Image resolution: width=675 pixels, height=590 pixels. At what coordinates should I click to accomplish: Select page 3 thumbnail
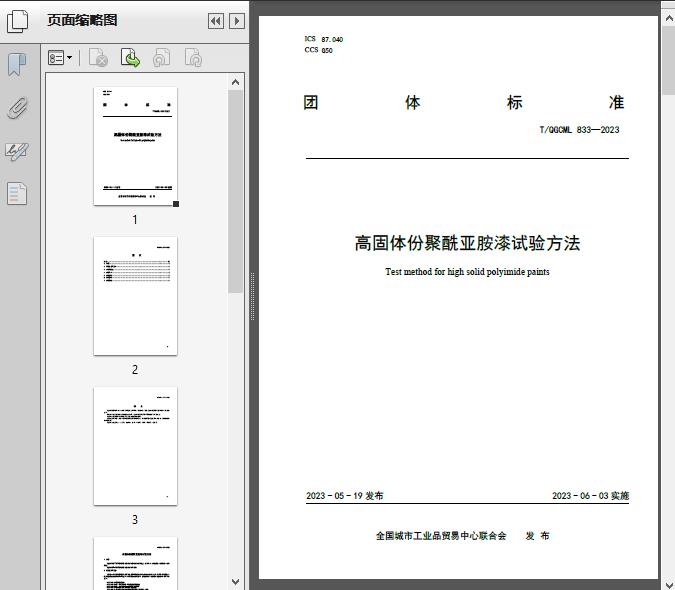[135, 446]
